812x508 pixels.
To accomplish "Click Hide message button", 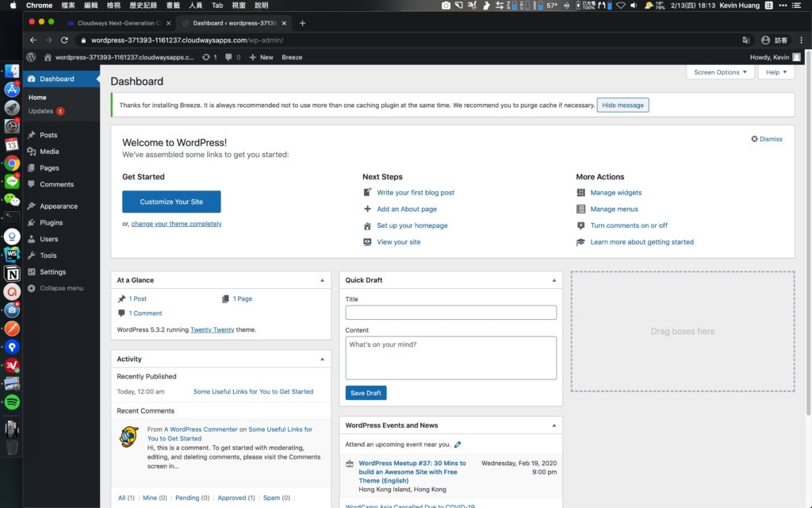I will click(622, 106).
